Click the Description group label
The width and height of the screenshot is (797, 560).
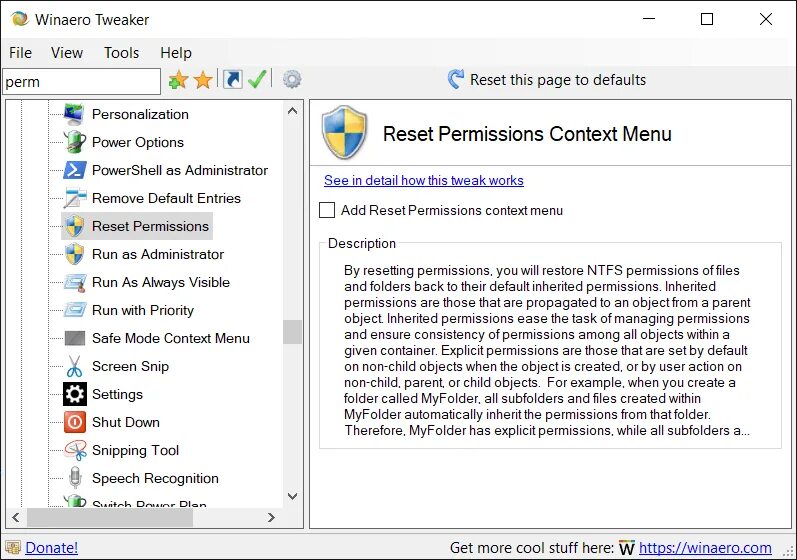tap(361, 243)
